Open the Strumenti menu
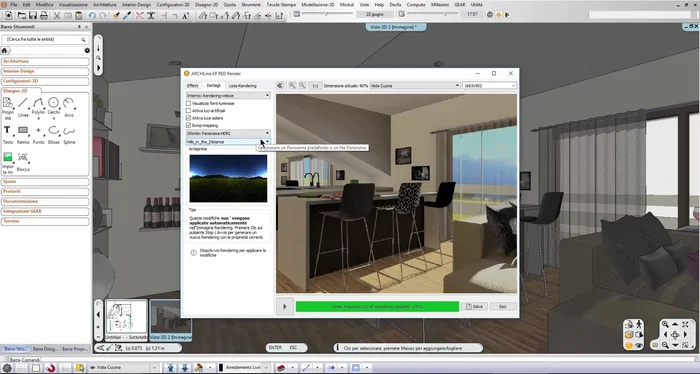Image resolution: width=700 pixels, height=374 pixels. [x=251, y=4]
